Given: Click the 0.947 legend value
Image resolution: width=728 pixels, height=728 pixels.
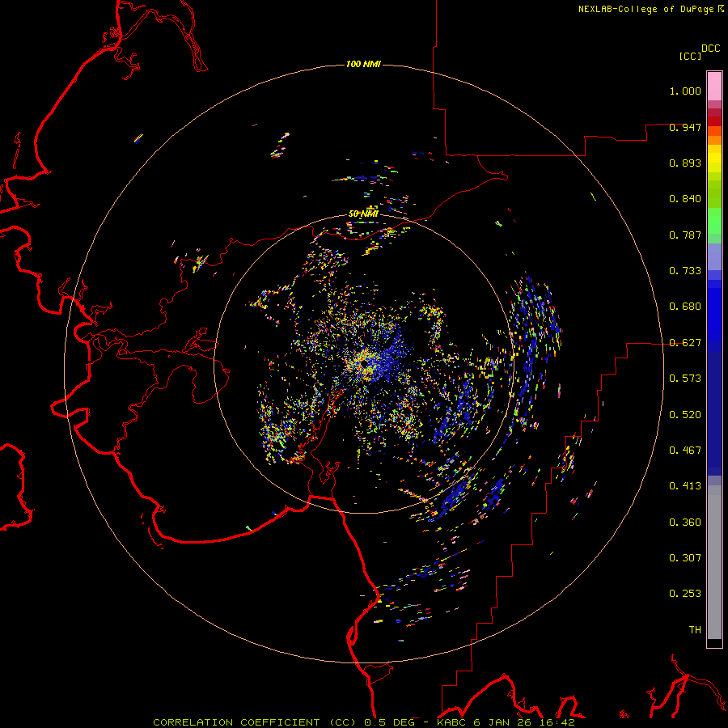Looking at the screenshot, I should click(685, 127).
